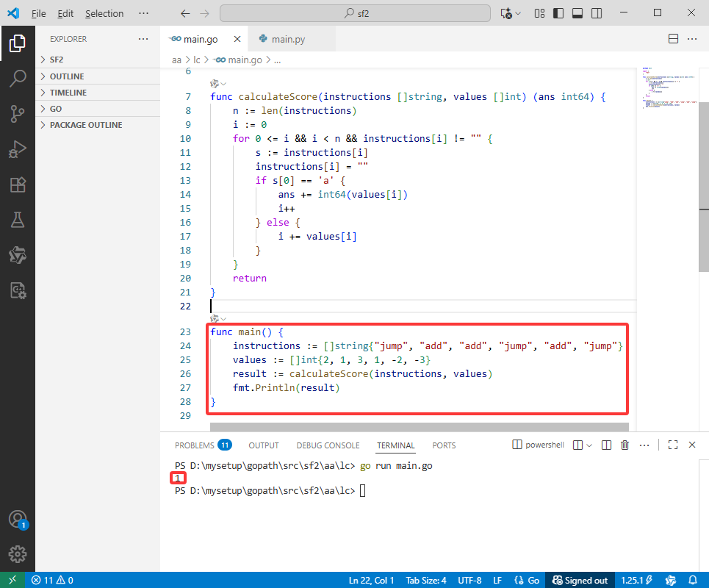Expand the SF2 folder section
Image resolution: width=709 pixels, height=588 pixels.
click(x=98, y=60)
